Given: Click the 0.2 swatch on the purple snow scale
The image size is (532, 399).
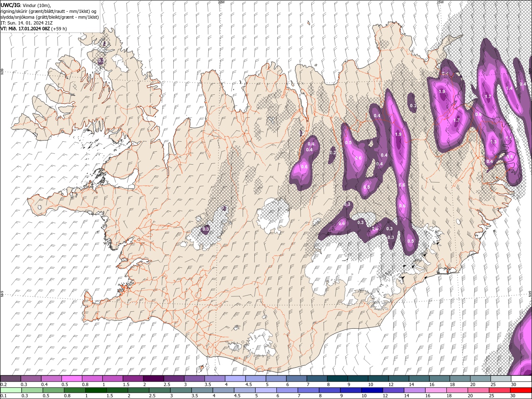Looking at the screenshot, I should tap(10, 379).
